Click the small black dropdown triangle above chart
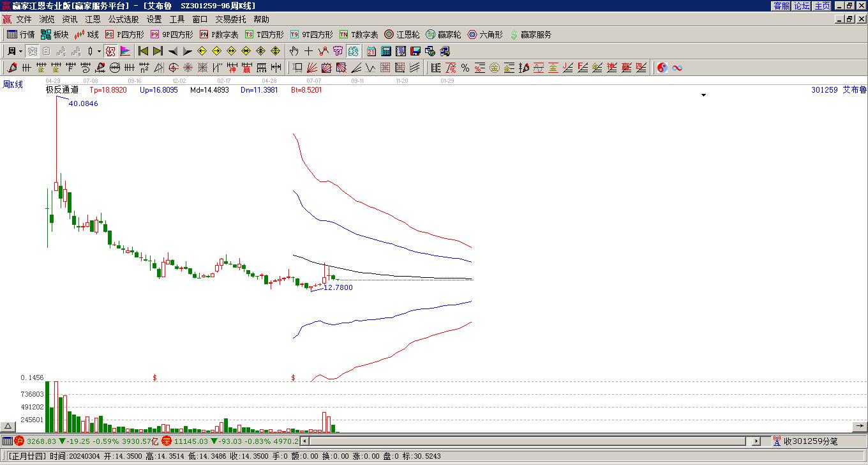Viewport: 868px width, 465px height. [x=704, y=95]
